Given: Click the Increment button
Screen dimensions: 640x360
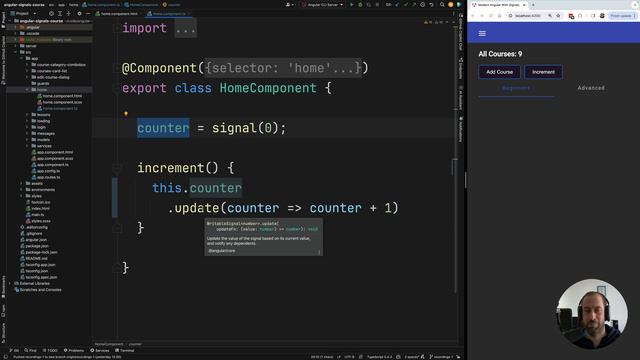Looking at the screenshot, I should click(x=543, y=72).
